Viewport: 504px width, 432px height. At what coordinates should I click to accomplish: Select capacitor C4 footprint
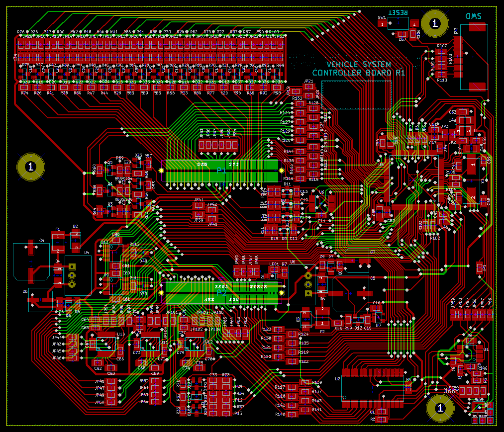(x=31, y=260)
